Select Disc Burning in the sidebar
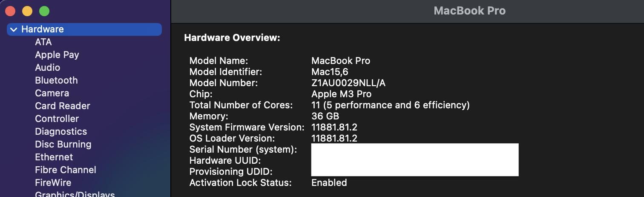This screenshot has width=644, height=197. 63,144
